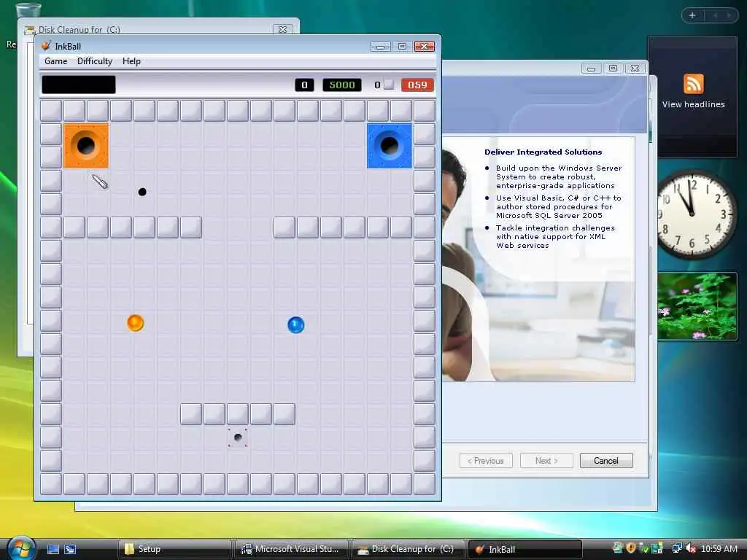747x560 pixels.
Task: Click the disabled Previous button in setup
Action: coord(486,461)
